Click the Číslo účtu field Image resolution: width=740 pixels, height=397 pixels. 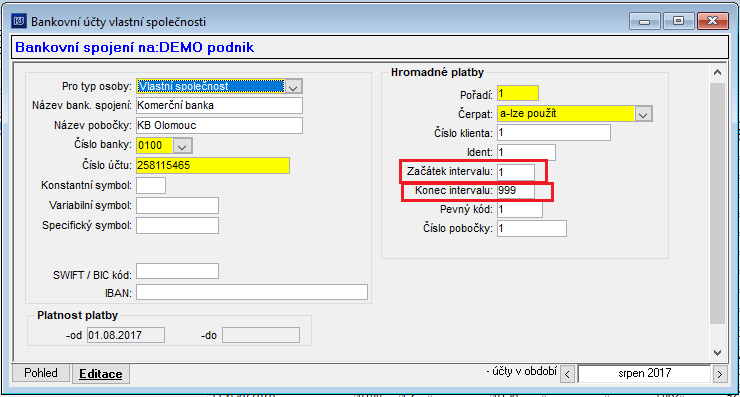point(213,166)
